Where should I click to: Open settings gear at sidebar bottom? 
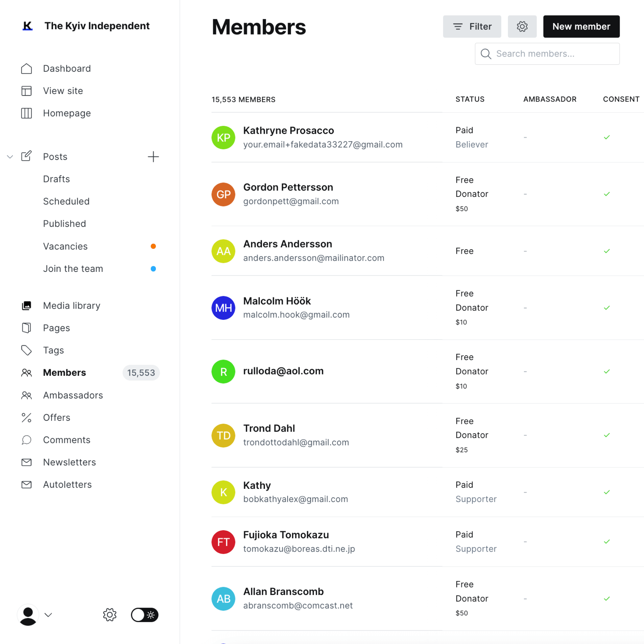point(110,615)
